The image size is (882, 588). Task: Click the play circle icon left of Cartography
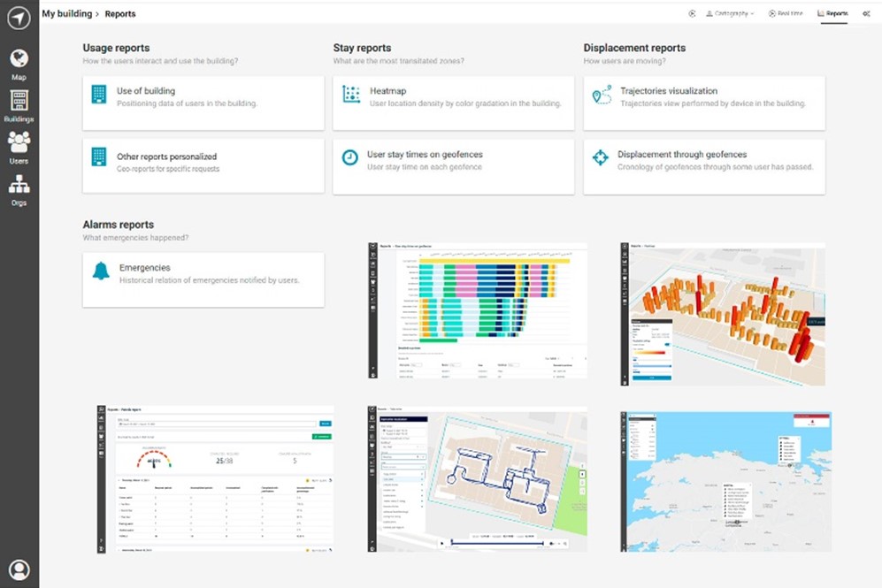tap(692, 13)
